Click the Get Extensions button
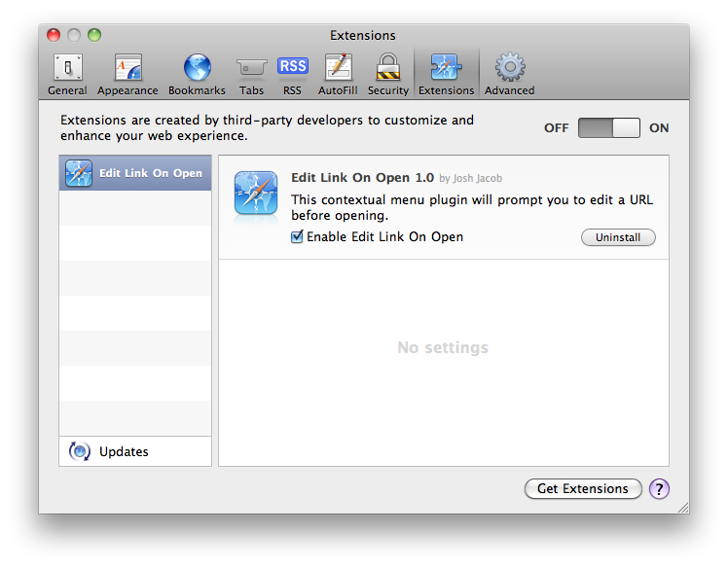The width and height of the screenshot is (728, 567). (583, 488)
